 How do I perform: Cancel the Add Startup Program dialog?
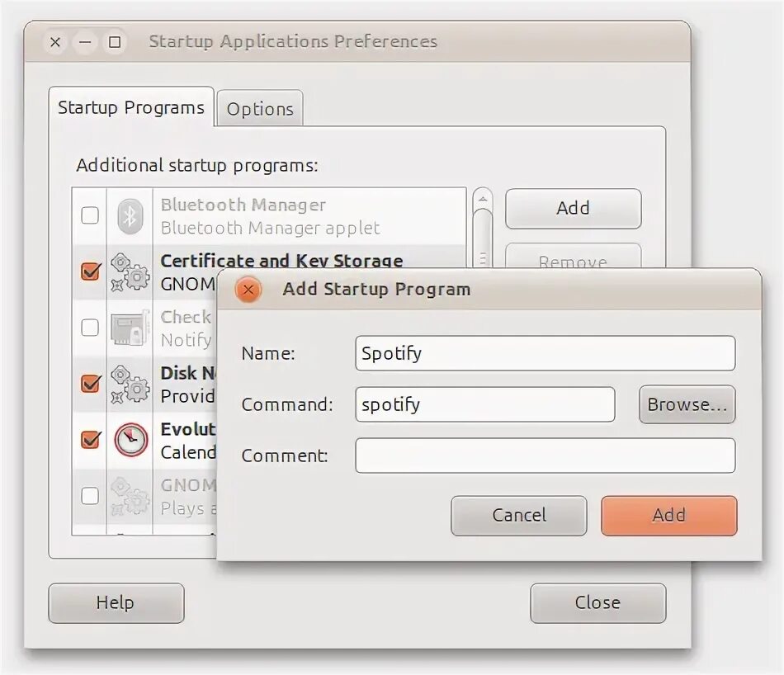(x=519, y=516)
